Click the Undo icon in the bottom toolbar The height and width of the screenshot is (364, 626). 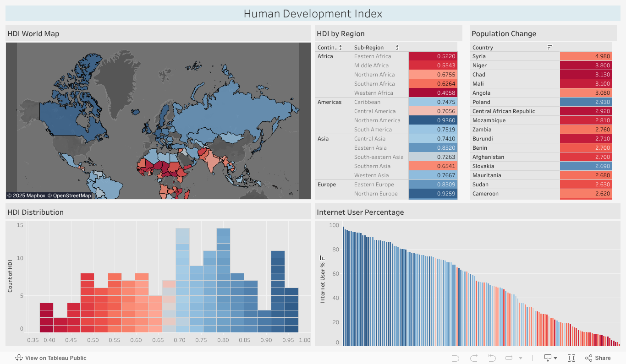point(456,358)
